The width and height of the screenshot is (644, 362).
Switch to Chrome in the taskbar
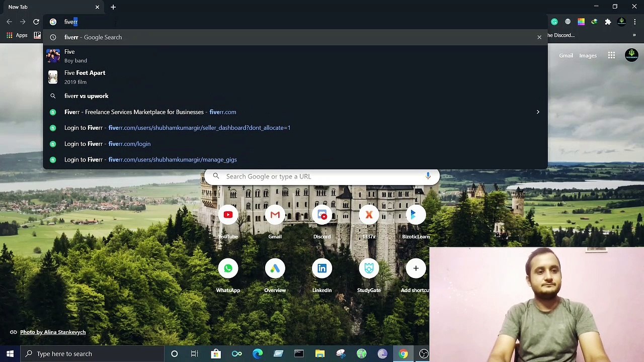tap(403, 354)
